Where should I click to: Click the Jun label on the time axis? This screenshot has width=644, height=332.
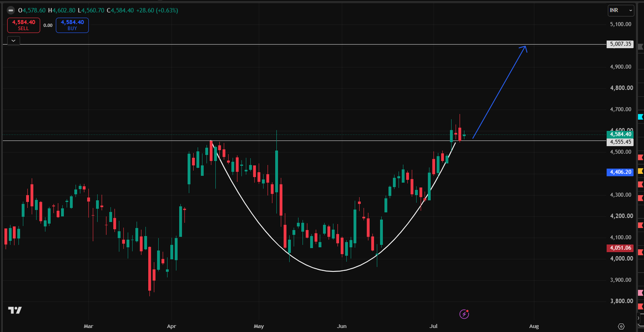(x=341, y=326)
